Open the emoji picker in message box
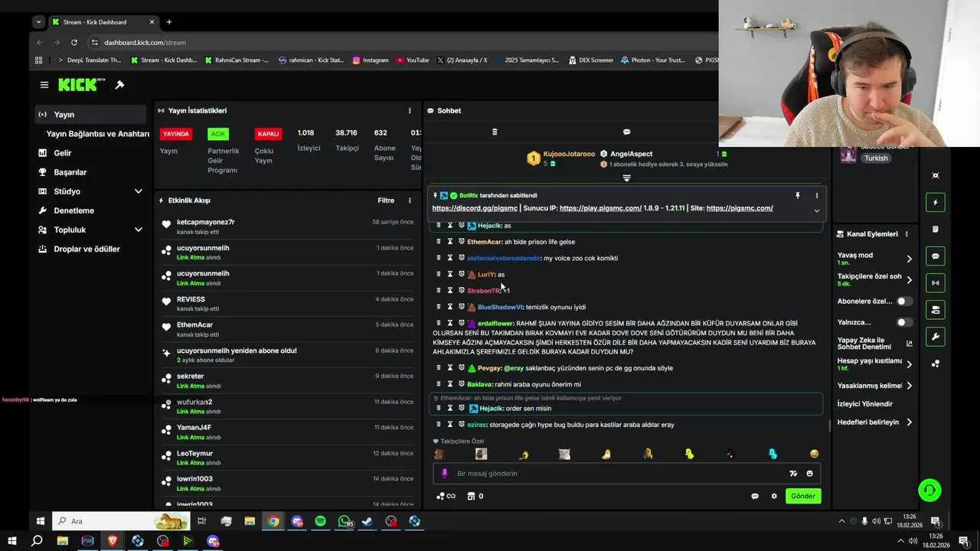Image resolution: width=980 pixels, height=551 pixels. coord(810,474)
